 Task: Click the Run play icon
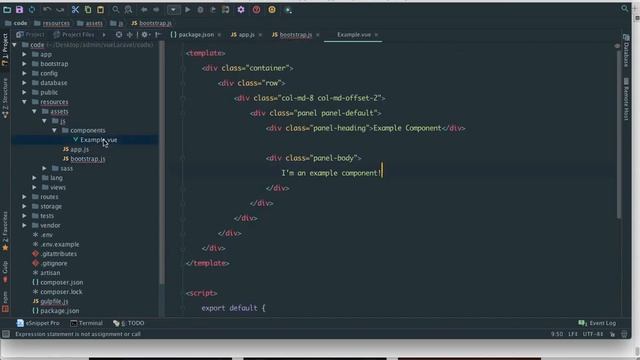tap(188, 9)
